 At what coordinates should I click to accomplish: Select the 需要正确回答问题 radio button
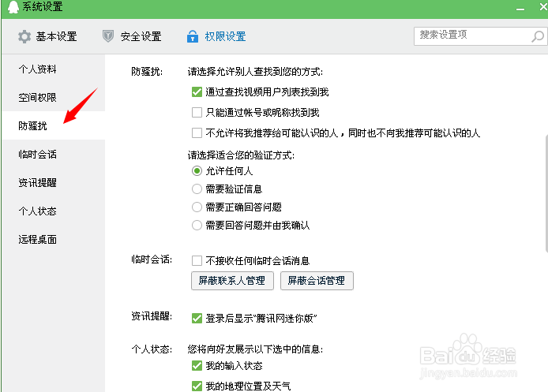pyautogui.click(x=197, y=207)
